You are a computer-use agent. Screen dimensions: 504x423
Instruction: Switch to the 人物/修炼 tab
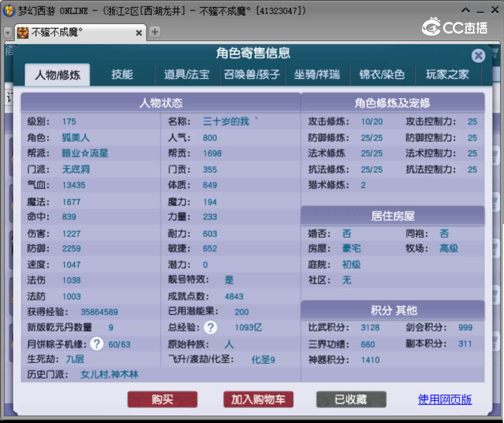pyautogui.click(x=57, y=74)
